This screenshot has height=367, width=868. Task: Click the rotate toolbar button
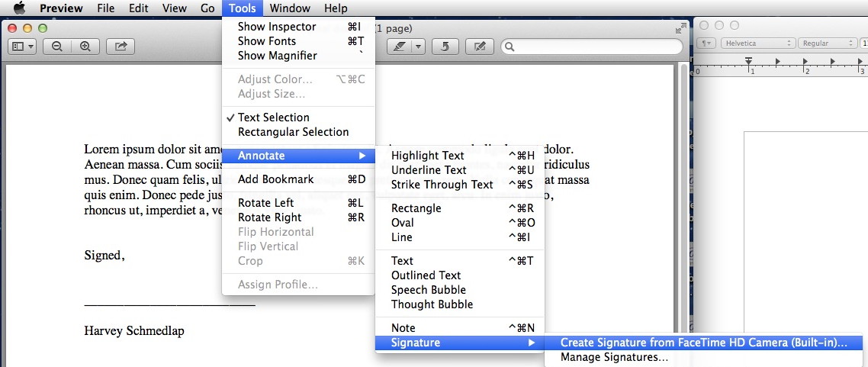(x=445, y=47)
